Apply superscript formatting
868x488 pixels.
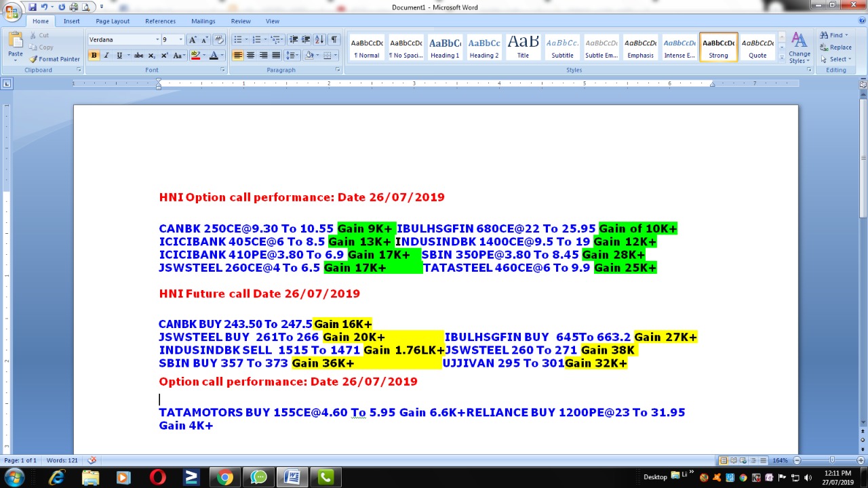[163, 56]
